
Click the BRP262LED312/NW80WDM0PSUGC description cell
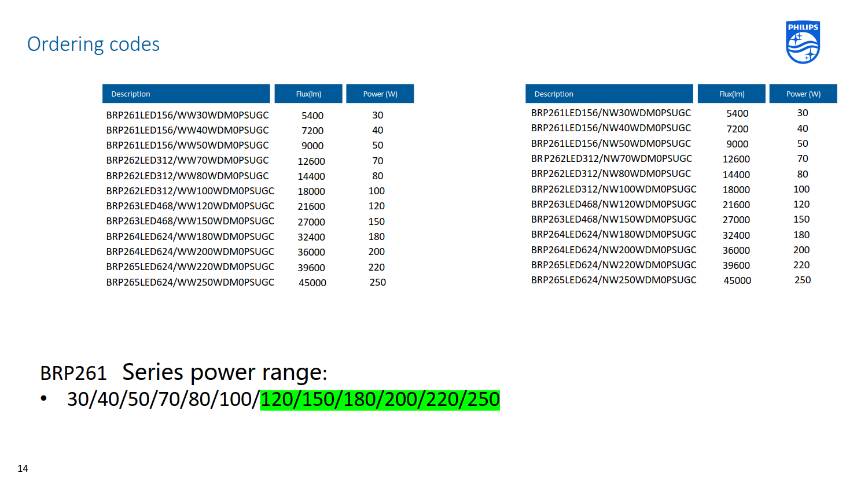[x=611, y=173]
